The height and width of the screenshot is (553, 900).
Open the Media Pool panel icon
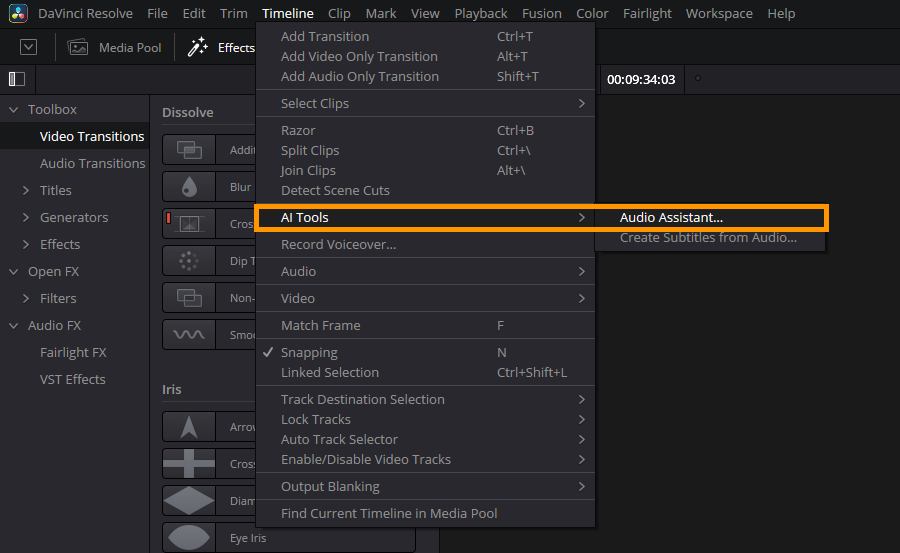coord(77,47)
